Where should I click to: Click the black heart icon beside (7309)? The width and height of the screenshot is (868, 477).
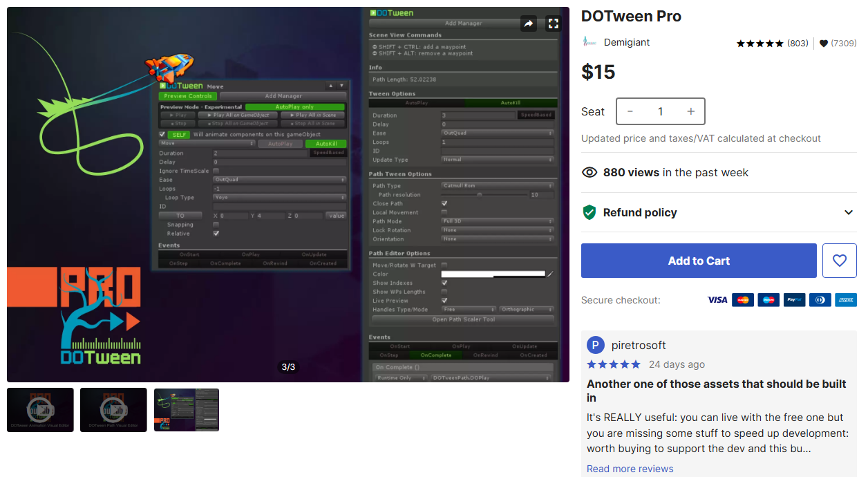pos(824,44)
